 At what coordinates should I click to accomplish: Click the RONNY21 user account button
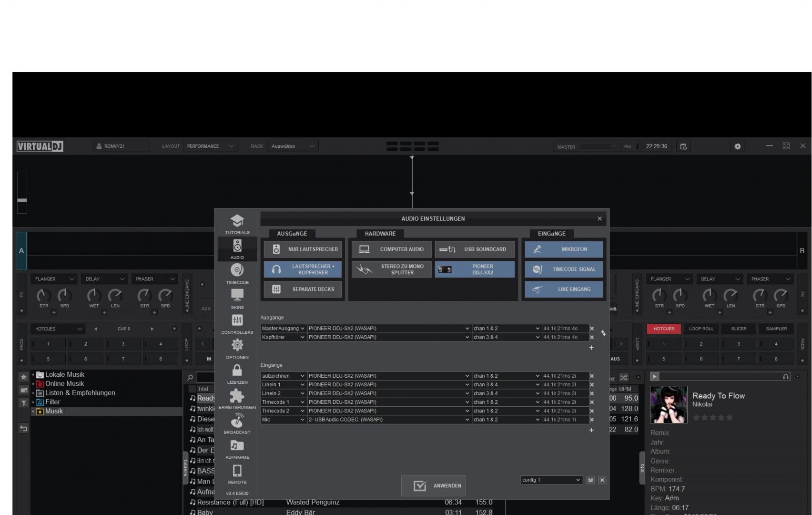pyautogui.click(x=122, y=146)
